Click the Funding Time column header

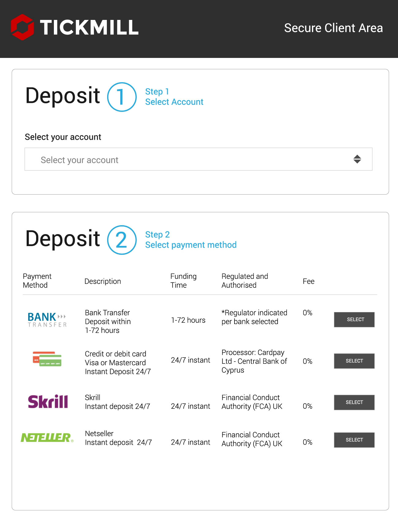(x=183, y=281)
